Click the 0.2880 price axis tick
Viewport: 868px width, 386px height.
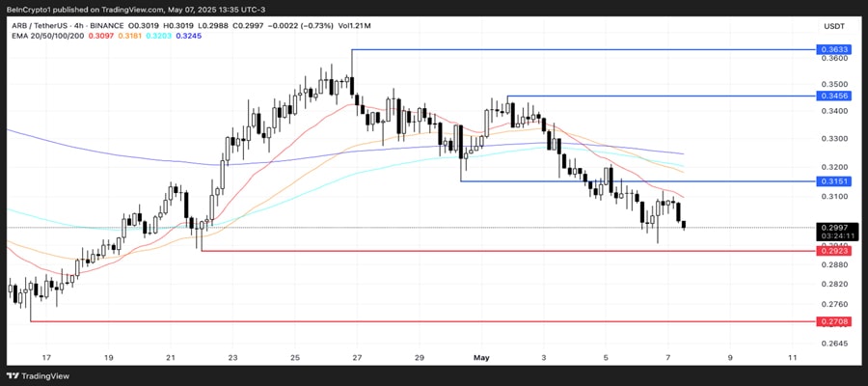pos(834,264)
